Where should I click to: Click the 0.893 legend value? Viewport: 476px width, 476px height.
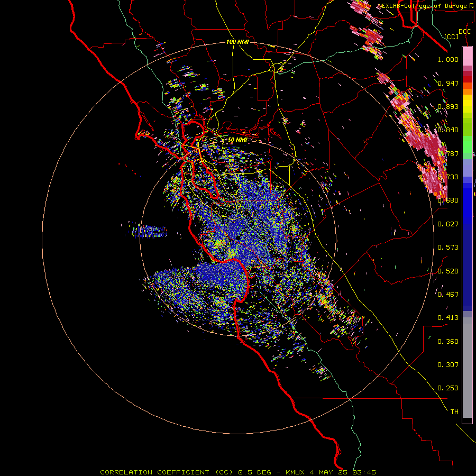click(448, 106)
